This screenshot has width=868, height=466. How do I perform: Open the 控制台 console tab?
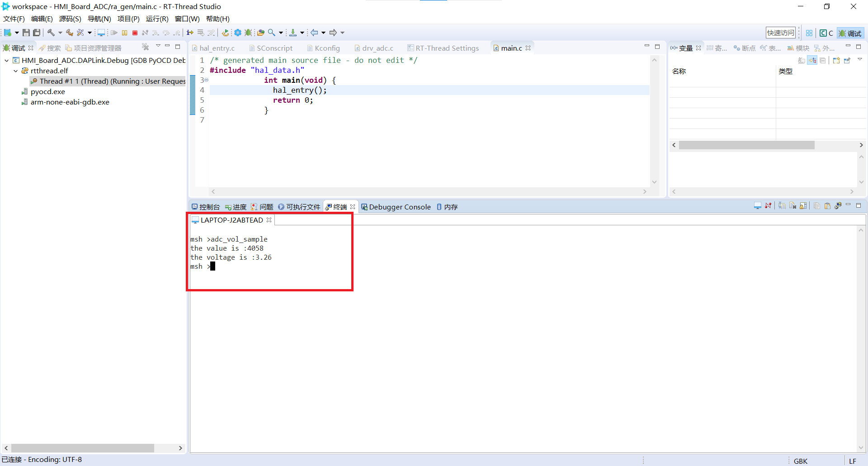click(x=206, y=207)
